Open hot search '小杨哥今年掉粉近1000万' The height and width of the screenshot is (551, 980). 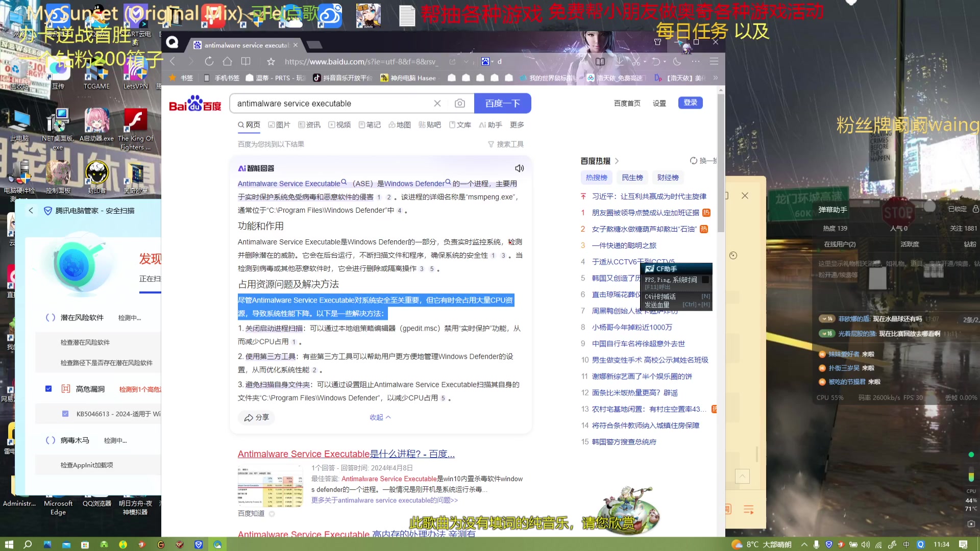[632, 327]
